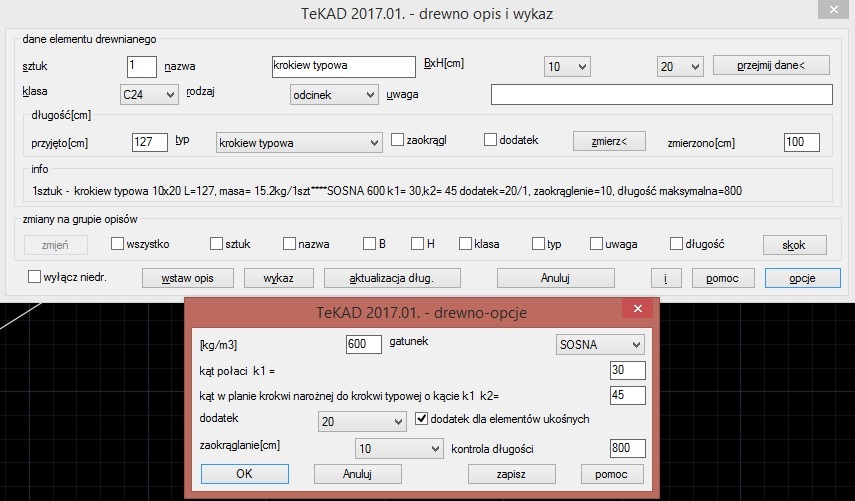The width and height of the screenshot is (855, 501).
Task: Click the kg/m3 density field showing 600
Action: pos(364,344)
